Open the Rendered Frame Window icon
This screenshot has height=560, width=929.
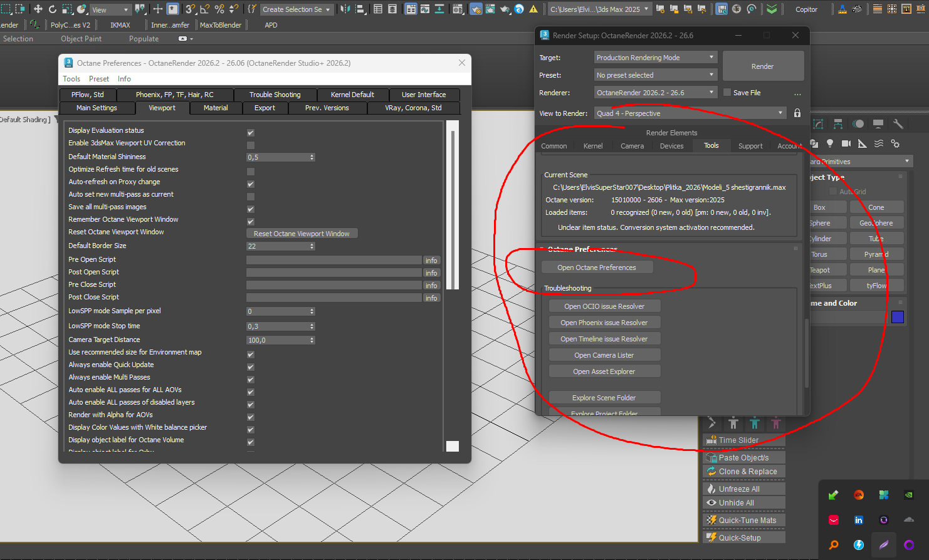pyautogui.click(x=490, y=9)
